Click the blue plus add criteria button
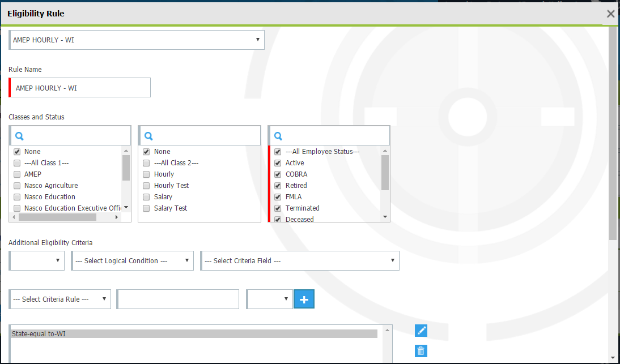 tap(304, 299)
